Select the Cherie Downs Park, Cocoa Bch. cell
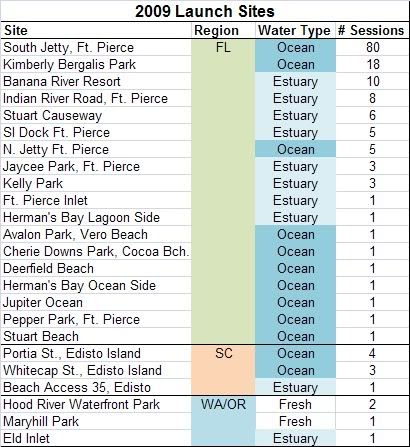The height and width of the screenshot is (447, 410). pos(96,251)
